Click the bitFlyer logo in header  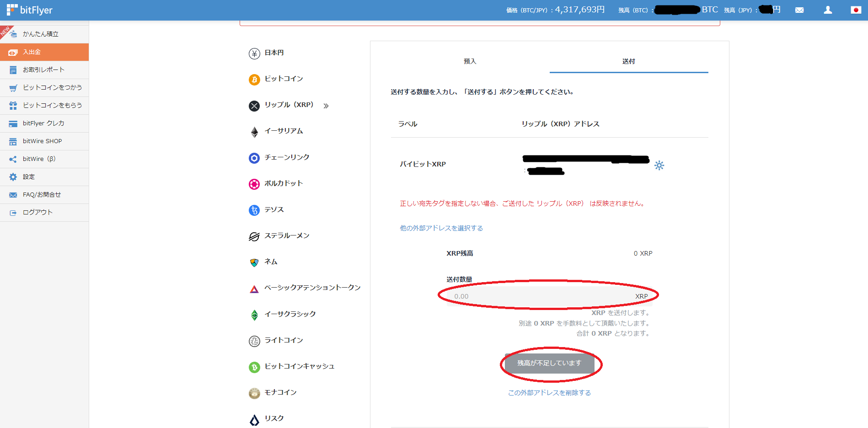(29, 10)
